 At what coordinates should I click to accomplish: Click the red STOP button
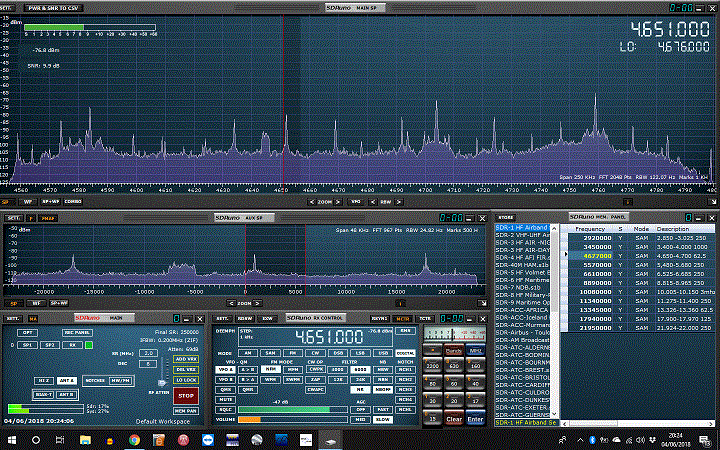[x=186, y=395]
